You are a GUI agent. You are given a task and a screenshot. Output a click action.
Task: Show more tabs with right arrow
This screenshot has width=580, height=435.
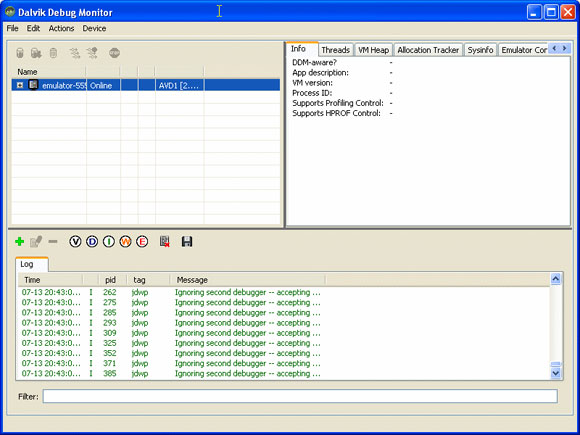564,48
